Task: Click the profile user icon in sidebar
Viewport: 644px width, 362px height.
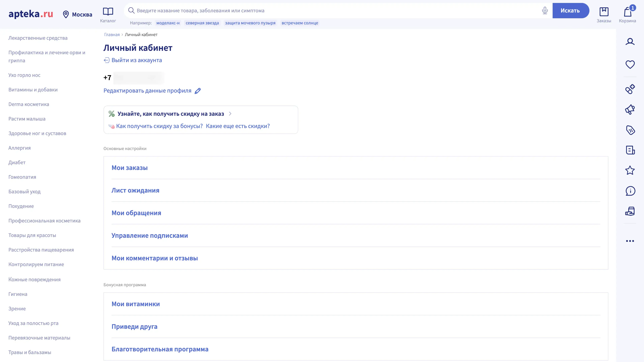Action: coord(630,41)
